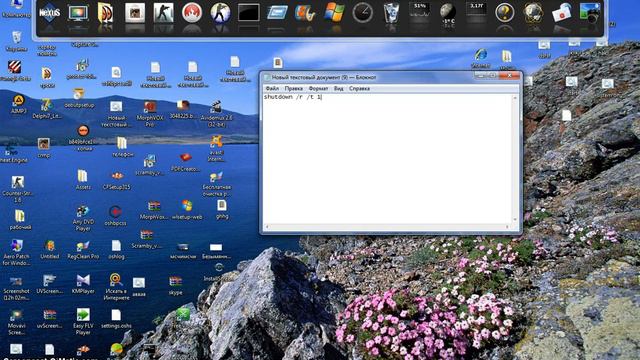
Task: Open the Правка menu in Notepad
Action: pos(293,88)
